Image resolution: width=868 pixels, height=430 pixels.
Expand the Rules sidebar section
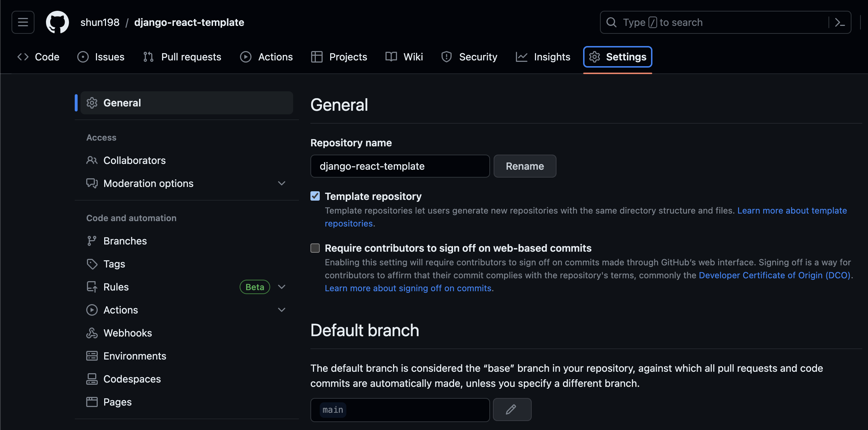pos(282,287)
